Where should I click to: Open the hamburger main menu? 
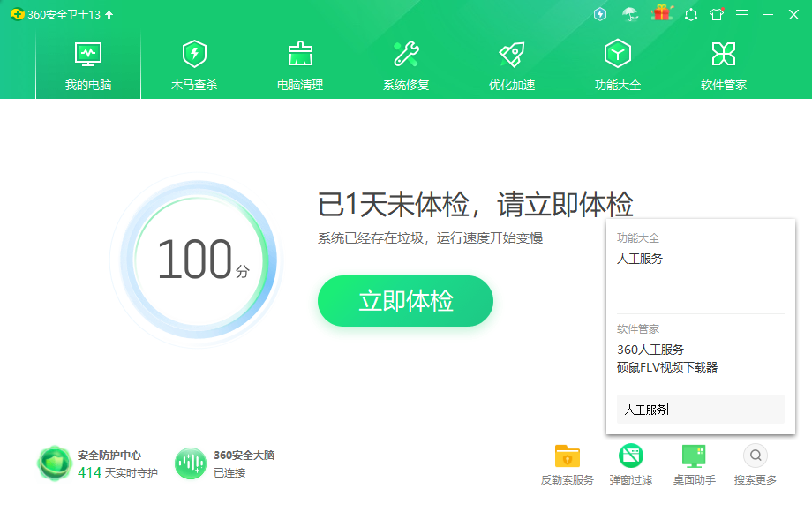(x=742, y=14)
